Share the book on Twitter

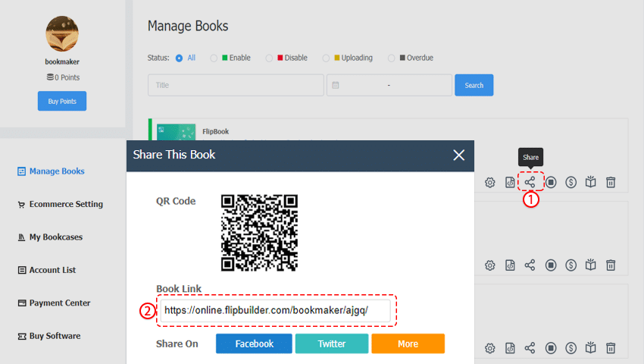(x=331, y=344)
